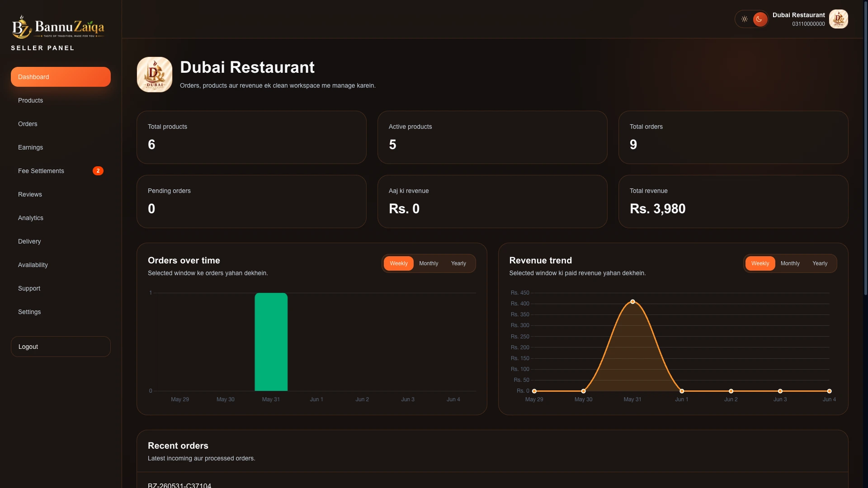Open the profile avatar in top bar

pyautogui.click(x=839, y=19)
